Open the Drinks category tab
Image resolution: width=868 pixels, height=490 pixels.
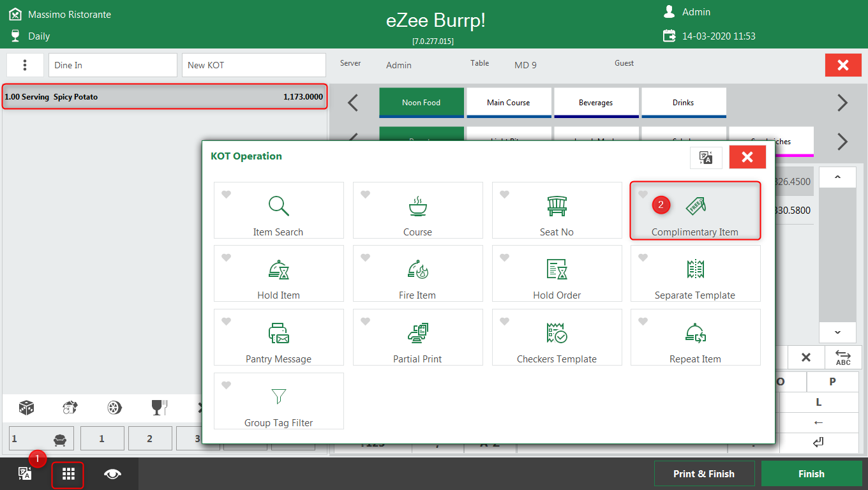pyautogui.click(x=684, y=103)
